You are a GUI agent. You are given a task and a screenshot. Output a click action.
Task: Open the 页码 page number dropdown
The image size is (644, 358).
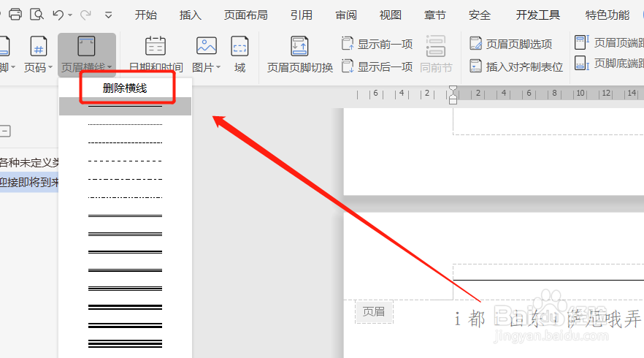click(38, 54)
